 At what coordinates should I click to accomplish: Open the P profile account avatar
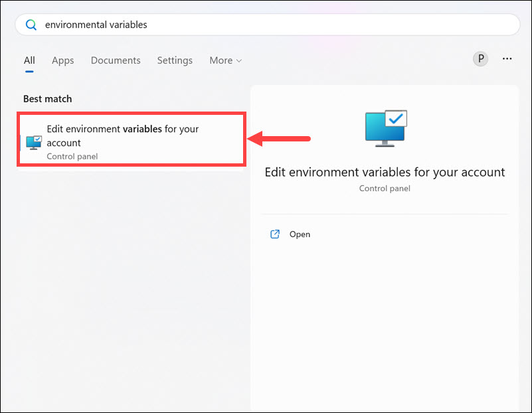click(480, 59)
